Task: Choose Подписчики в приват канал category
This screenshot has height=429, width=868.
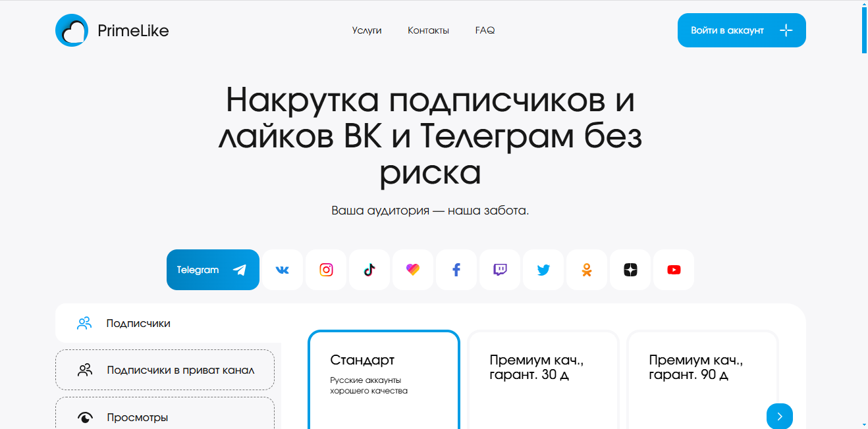Action: point(165,370)
